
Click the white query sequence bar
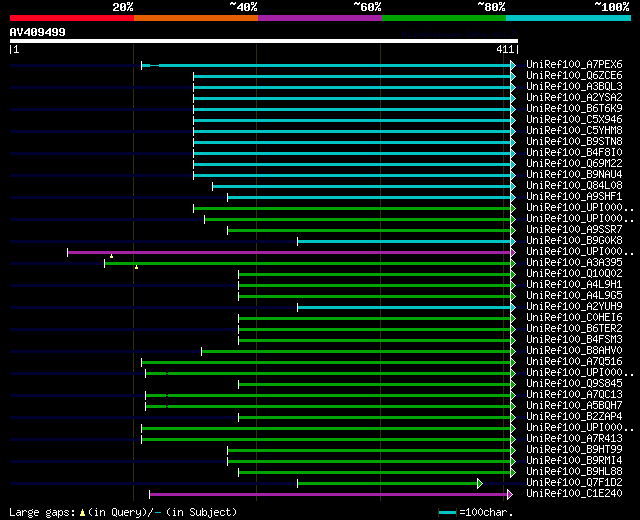pyautogui.click(x=264, y=41)
